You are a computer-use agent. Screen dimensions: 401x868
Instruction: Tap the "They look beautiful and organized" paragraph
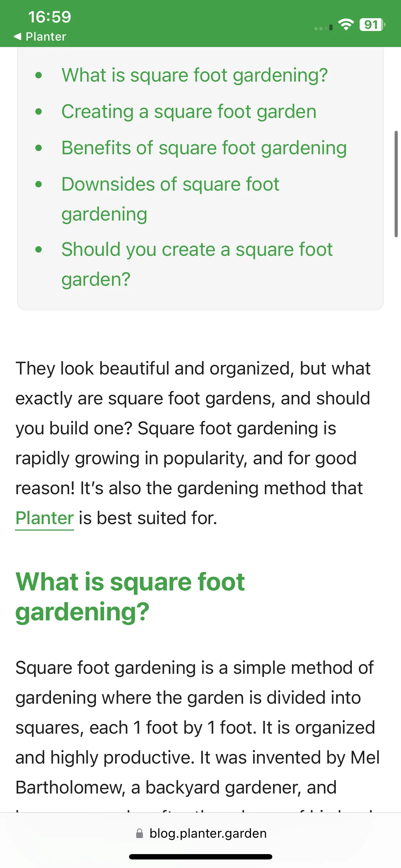[193, 443]
